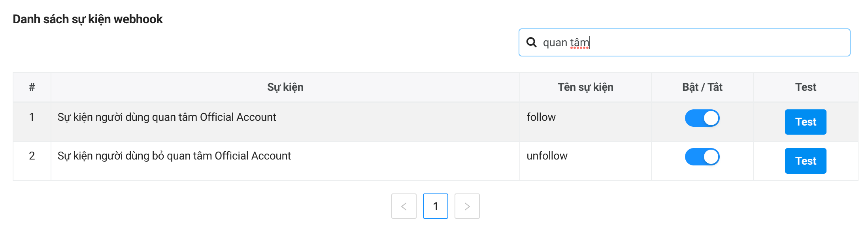
Task: Click the "Sự kiện" column header
Action: [x=285, y=87]
